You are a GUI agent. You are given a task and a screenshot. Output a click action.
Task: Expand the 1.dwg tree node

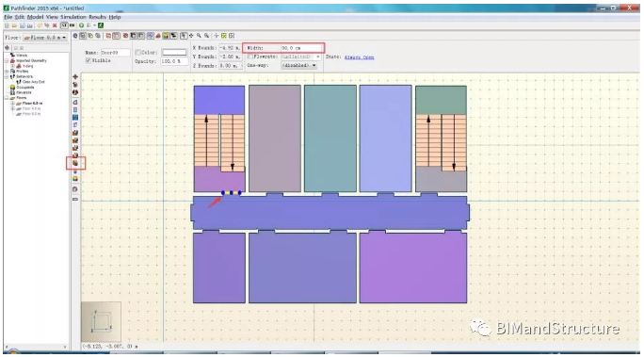(x=13, y=66)
